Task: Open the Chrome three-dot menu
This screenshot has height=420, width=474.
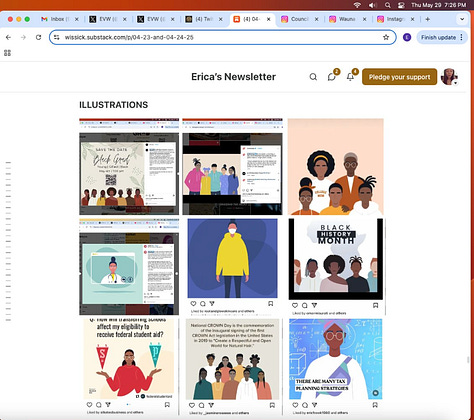Action: coord(461,37)
